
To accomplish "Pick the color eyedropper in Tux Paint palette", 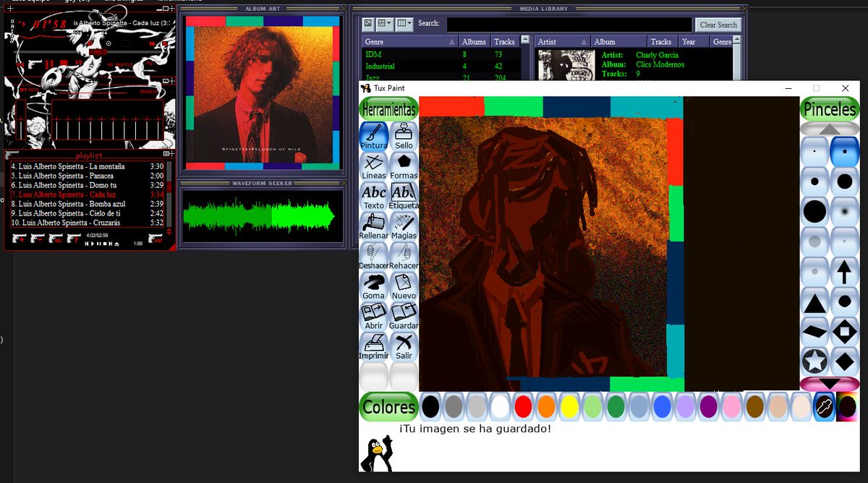I will point(824,407).
